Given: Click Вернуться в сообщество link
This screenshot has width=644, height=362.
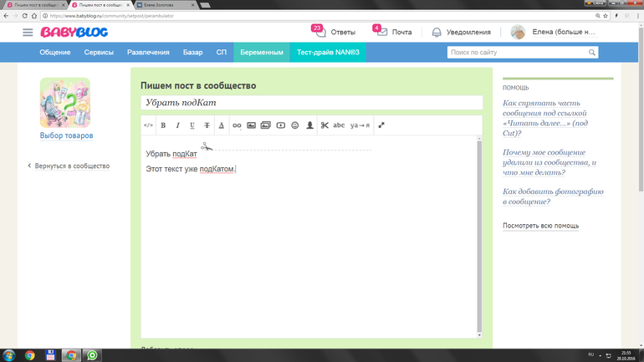Looking at the screenshot, I should point(71,166).
